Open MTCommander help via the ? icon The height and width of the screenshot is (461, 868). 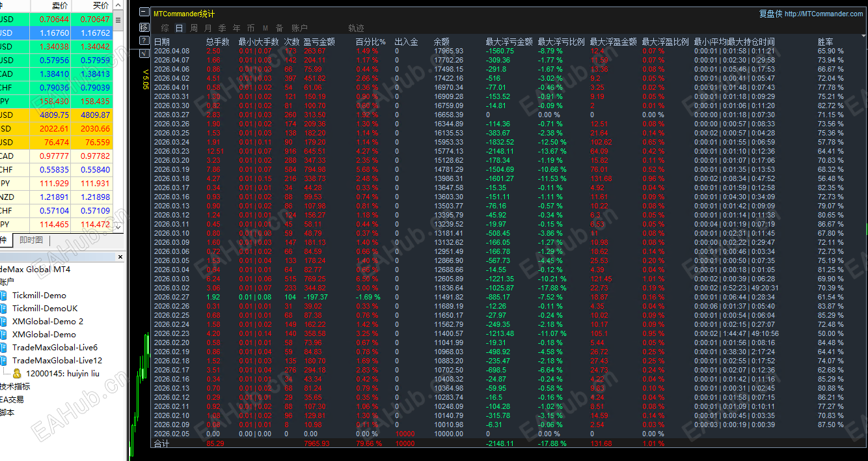[x=144, y=40]
